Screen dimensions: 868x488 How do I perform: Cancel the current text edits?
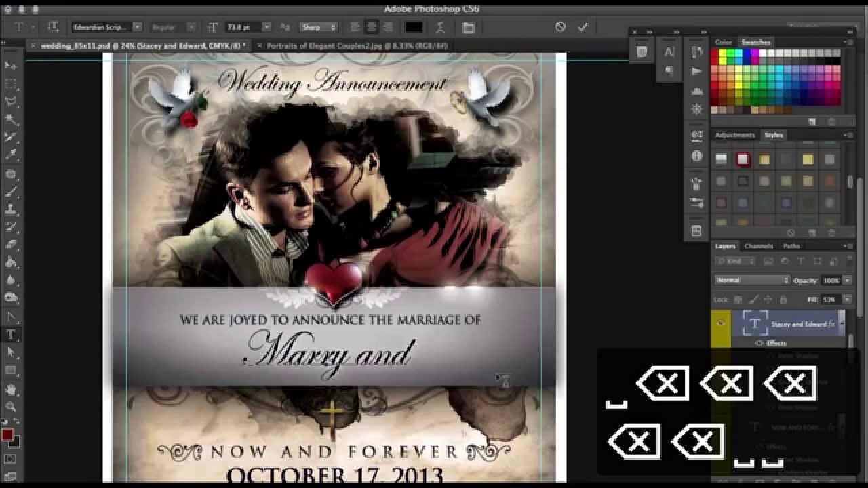pyautogui.click(x=560, y=27)
